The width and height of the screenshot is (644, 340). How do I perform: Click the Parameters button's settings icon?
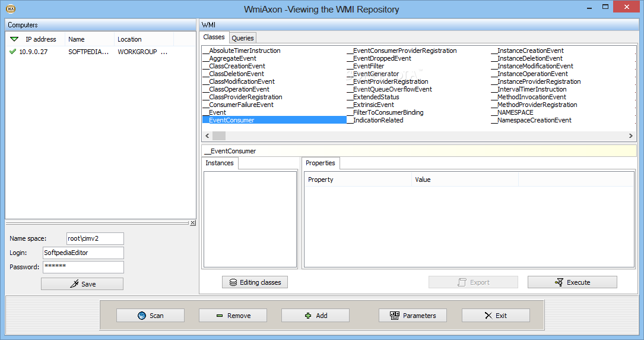click(395, 316)
